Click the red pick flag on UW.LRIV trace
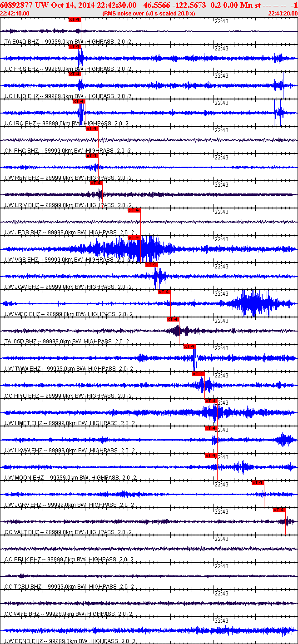 point(96,183)
